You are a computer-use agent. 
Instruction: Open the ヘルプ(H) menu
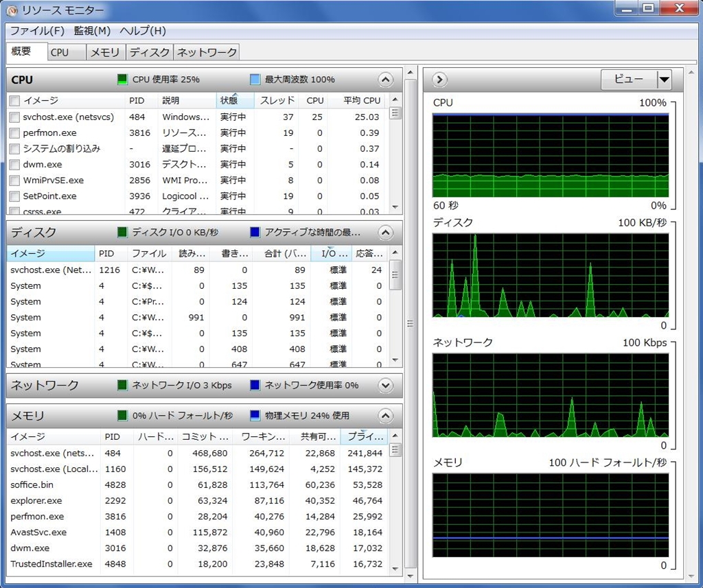coord(143,30)
